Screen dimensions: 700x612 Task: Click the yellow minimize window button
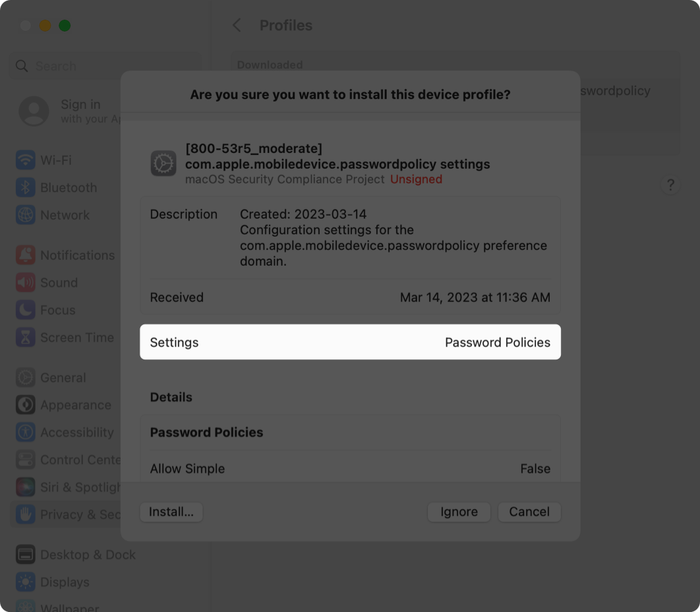click(x=45, y=26)
